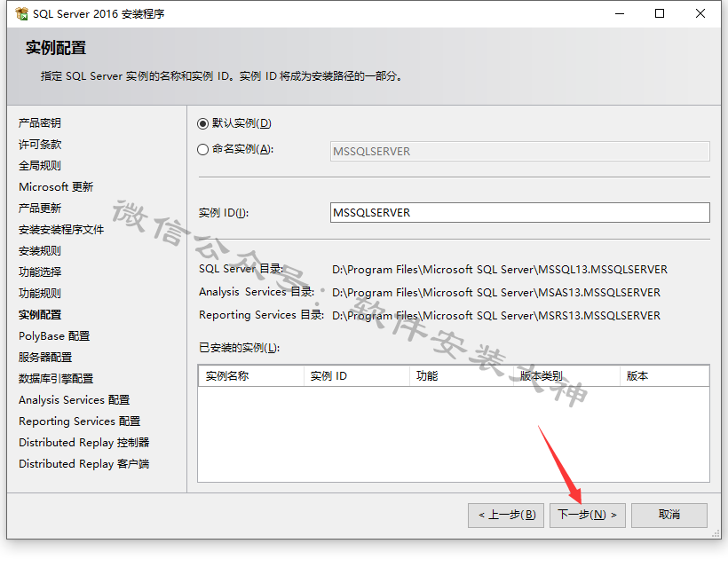This screenshot has width=728, height=575.
Task: Open the 功能规则 step in sidebar
Action: (x=40, y=294)
